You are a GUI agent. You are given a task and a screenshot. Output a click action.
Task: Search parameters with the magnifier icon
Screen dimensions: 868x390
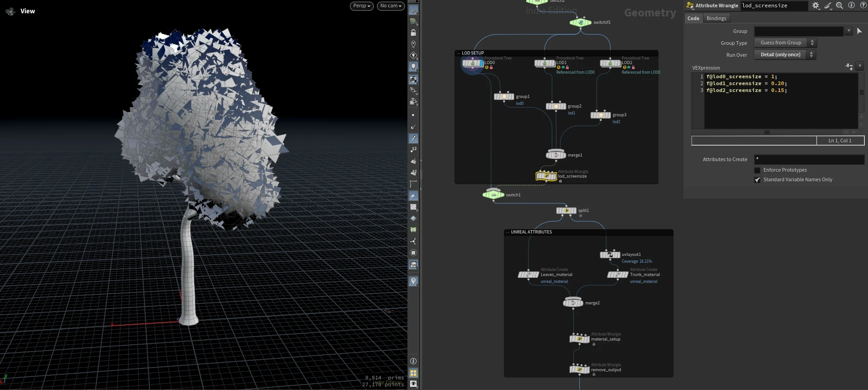(840, 5)
